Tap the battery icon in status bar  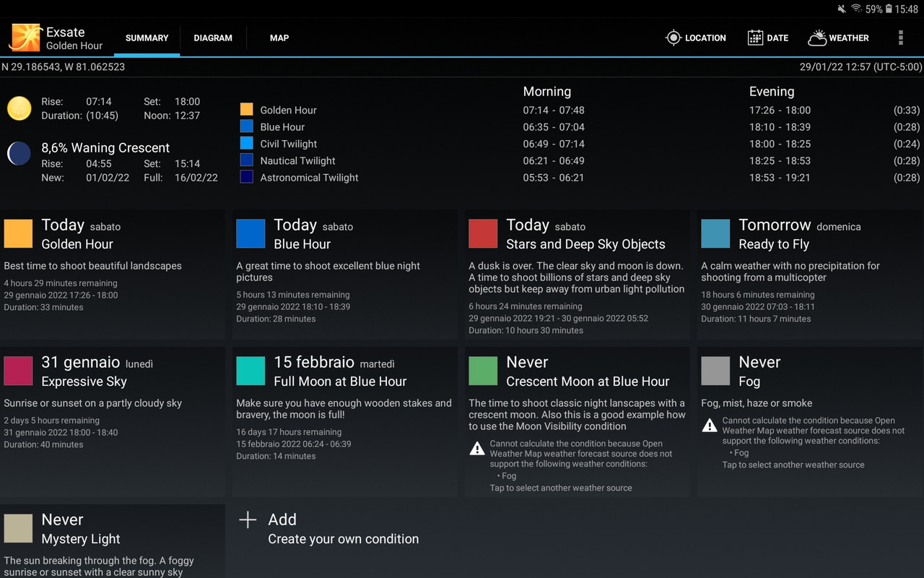[889, 9]
